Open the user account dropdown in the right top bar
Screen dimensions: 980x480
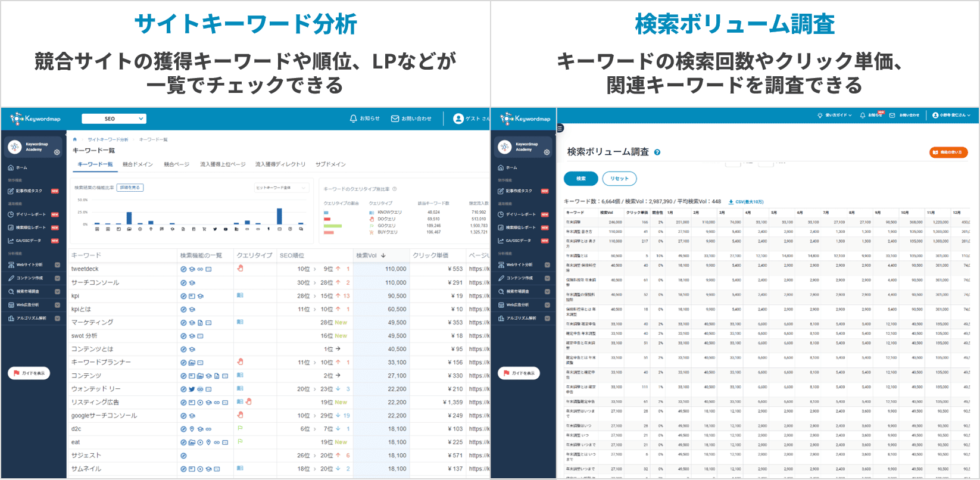point(951,115)
